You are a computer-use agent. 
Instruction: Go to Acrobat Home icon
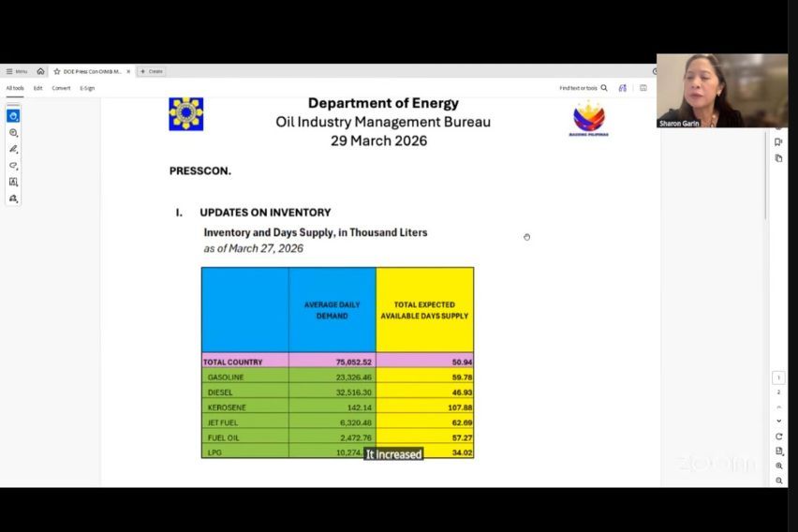(40, 71)
